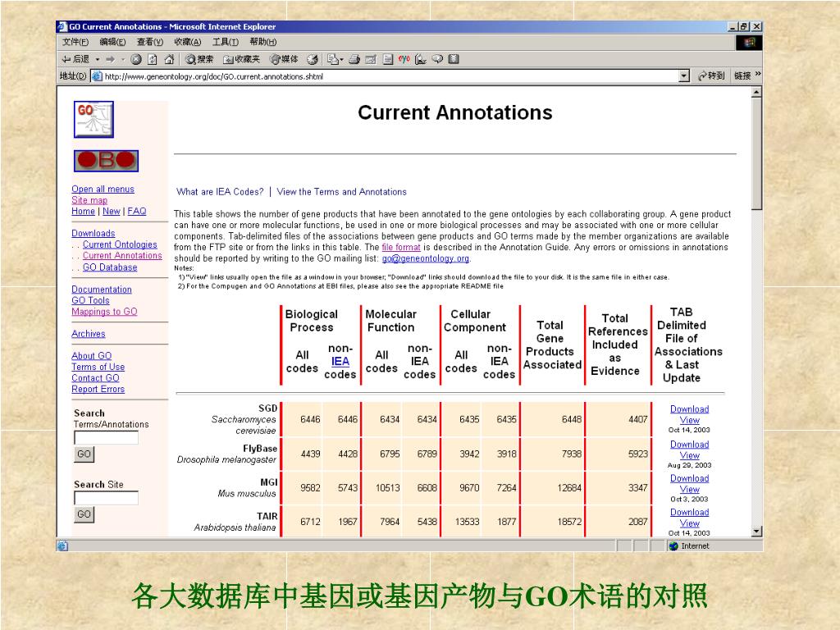The width and height of the screenshot is (840, 630).
Task: Click the GO logo image in sidebar
Action: point(94,120)
